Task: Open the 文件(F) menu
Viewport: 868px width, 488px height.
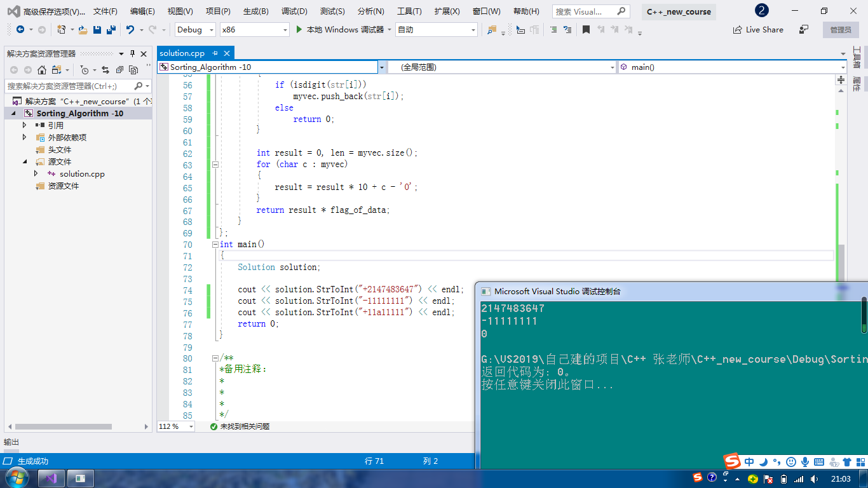Action: (105, 11)
